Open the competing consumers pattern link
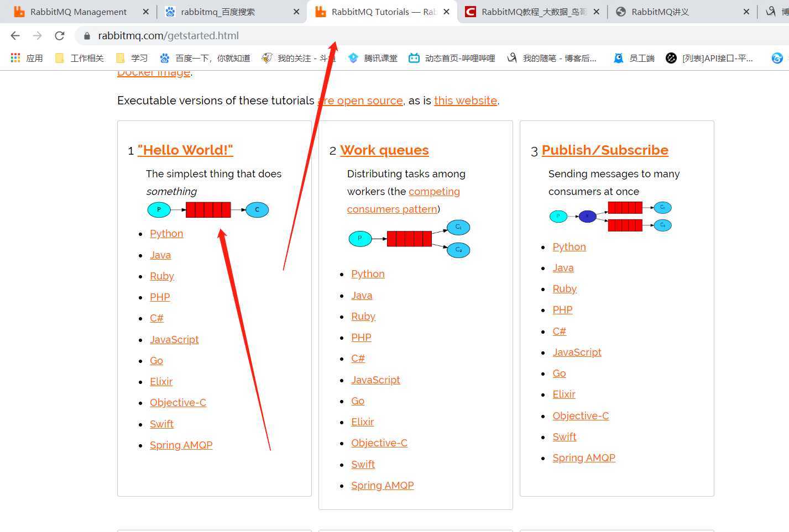 point(404,200)
